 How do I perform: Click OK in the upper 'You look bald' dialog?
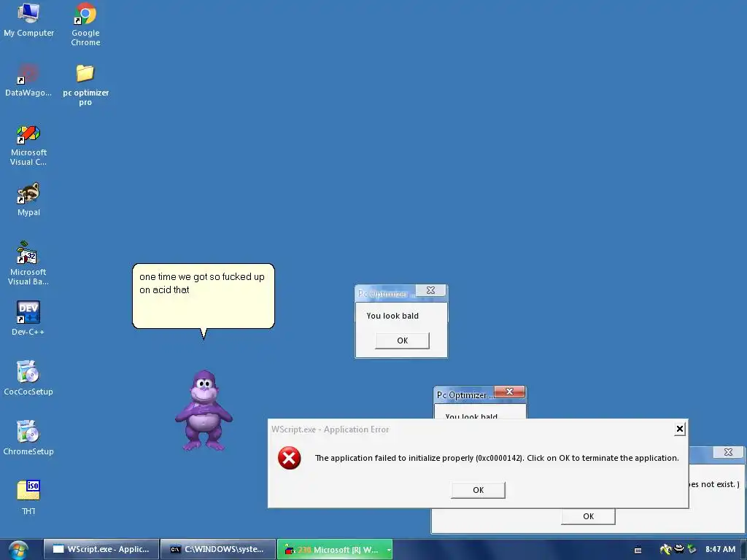tap(402, 341)
